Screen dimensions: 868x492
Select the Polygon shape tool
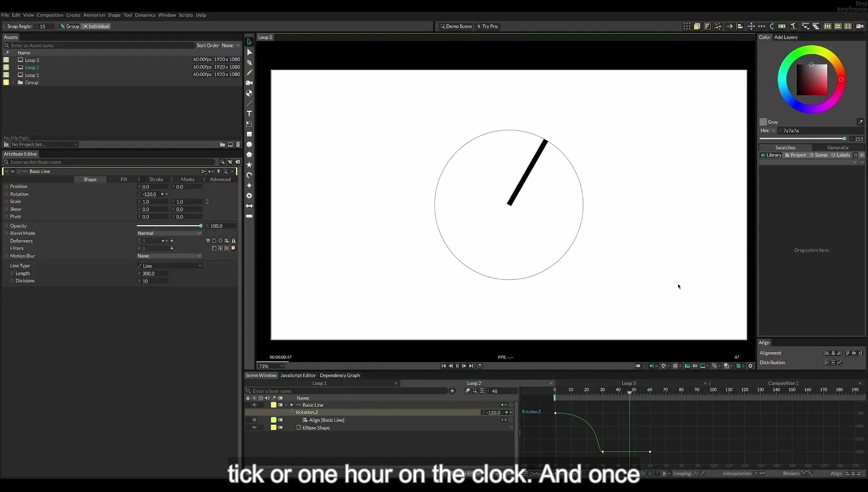click(249, 155)
